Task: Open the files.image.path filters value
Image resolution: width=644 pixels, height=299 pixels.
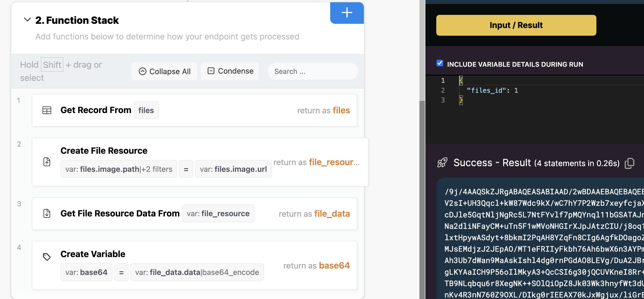Action: point(118,169)
